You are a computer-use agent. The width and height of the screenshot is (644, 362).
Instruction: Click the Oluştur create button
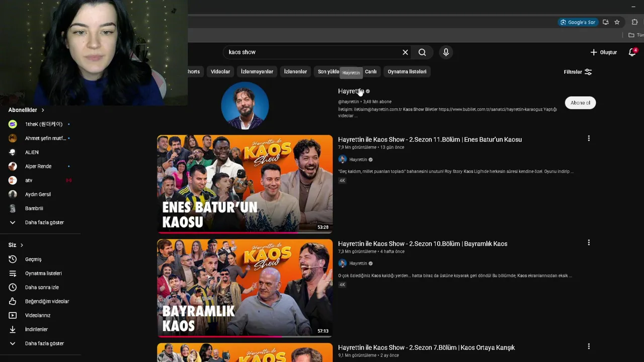tap(604, 52)
